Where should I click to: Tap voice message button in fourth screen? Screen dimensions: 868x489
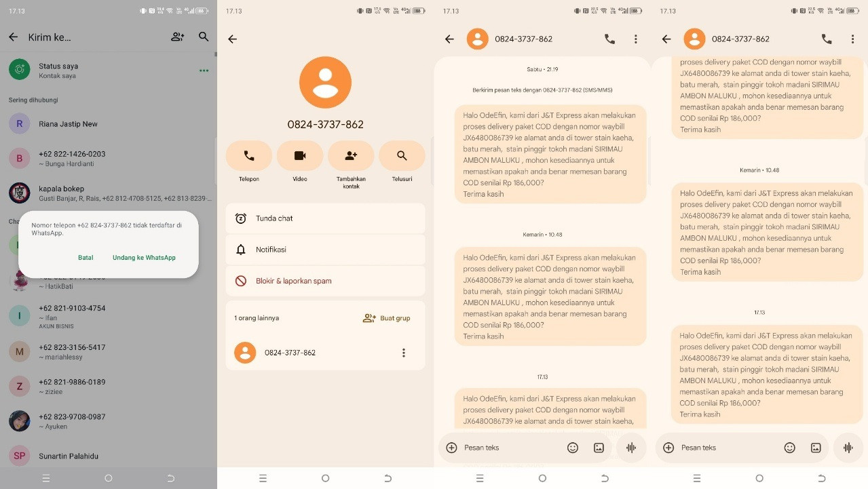click(x=848, y=448)
